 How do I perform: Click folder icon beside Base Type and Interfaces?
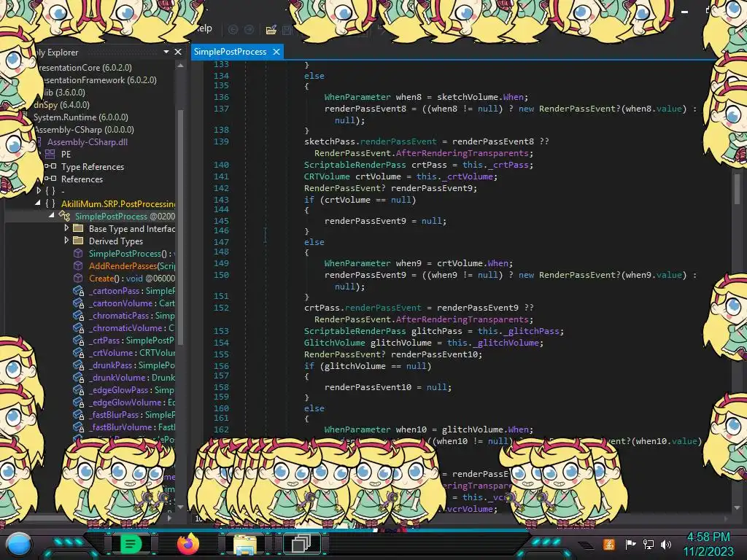pyautogui.click(x=78, y=228)
